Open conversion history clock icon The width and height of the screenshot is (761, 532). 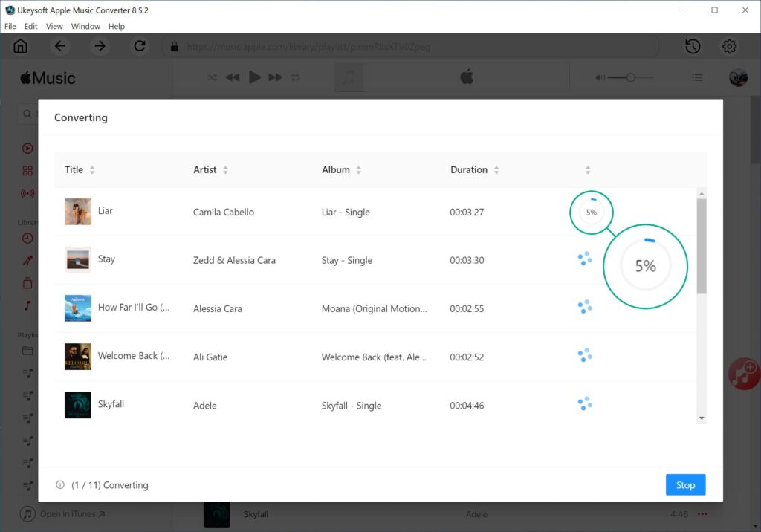click(693, 47)
